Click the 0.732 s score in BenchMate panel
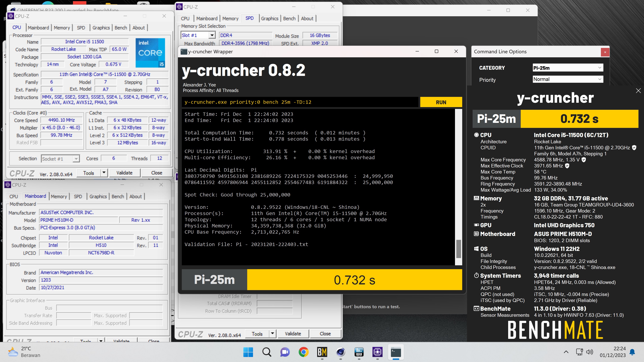 tap(579, 119)
